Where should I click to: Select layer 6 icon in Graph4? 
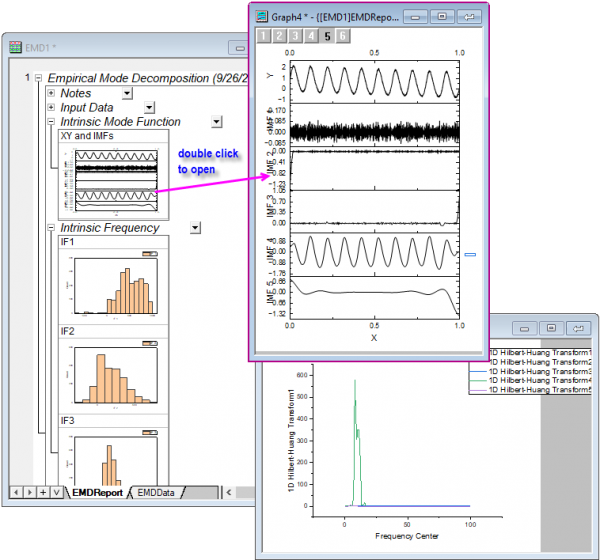pyautogui.click(x=343, y=36)
